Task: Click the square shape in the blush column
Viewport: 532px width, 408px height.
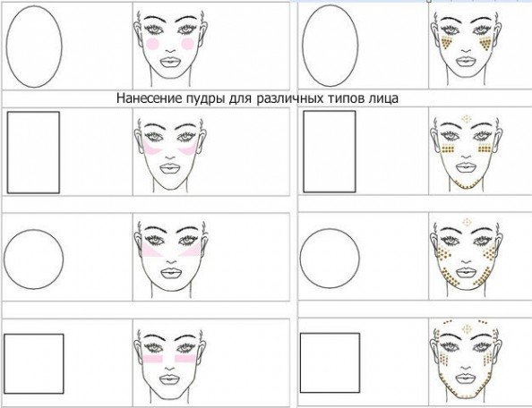Action: 34,363
